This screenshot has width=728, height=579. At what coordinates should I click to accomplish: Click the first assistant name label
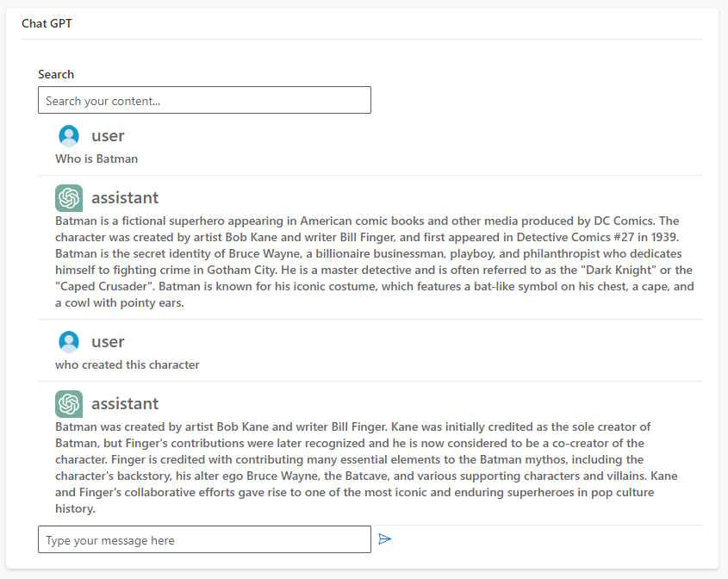pos(125,198)
